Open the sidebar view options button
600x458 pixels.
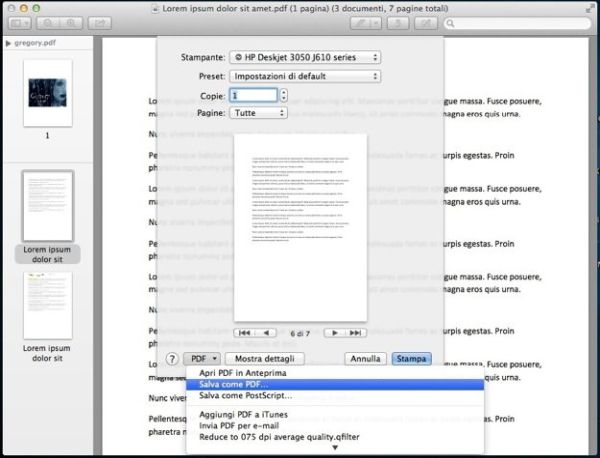[x=20, y=23]
